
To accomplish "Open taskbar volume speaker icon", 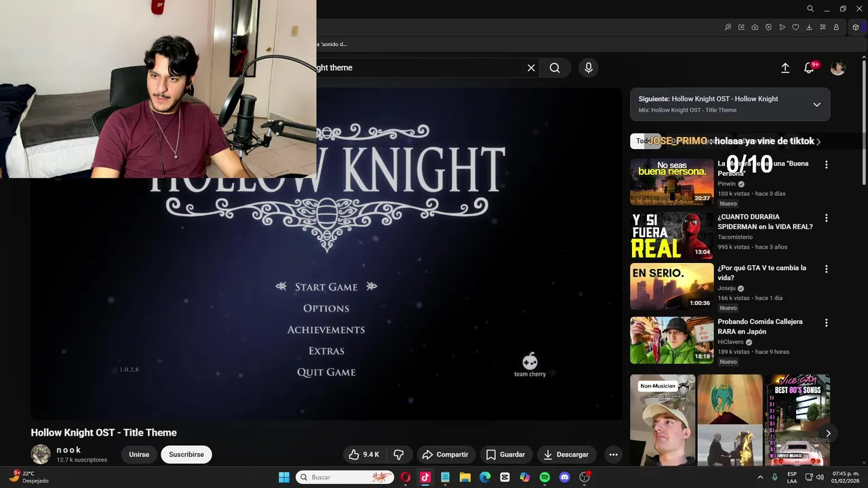I will pyautogui.click(x=820, y=477).
